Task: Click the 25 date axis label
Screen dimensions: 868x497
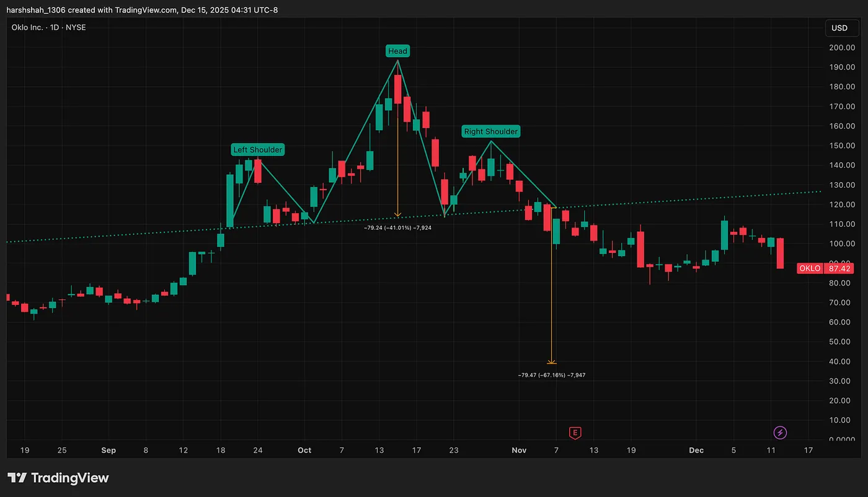Action: pyautogui.click(x=61, y=451)
